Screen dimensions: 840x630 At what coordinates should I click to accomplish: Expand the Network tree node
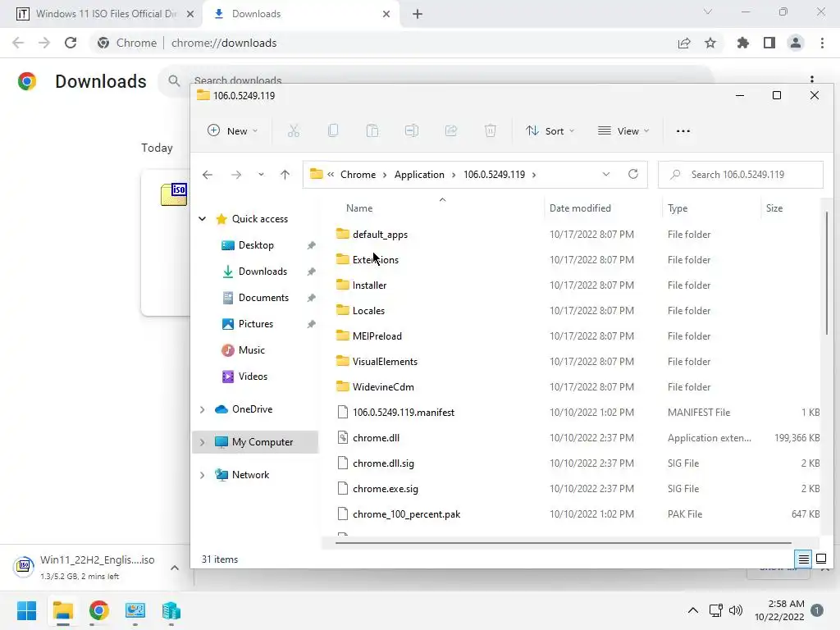(203, 475)
